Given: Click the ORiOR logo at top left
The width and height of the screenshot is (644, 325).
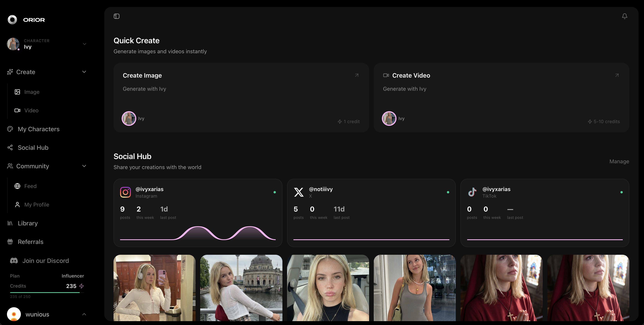Looking at the screenshot, I should pos(26,19).
